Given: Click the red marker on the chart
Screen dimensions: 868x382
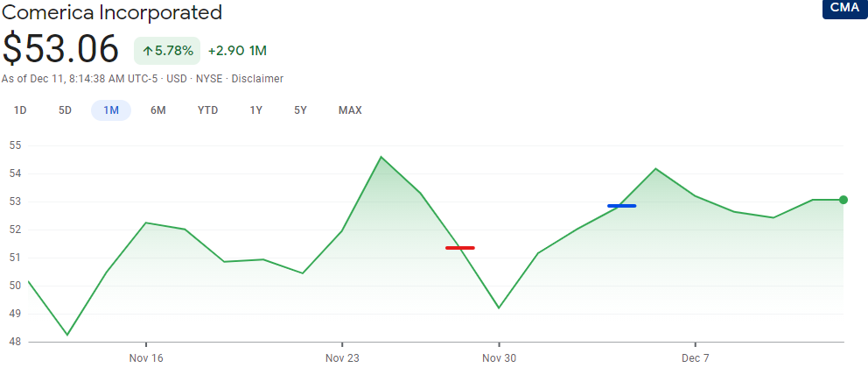Looking at the screenshot, I should pyautogui.click(x=459, y=248).
